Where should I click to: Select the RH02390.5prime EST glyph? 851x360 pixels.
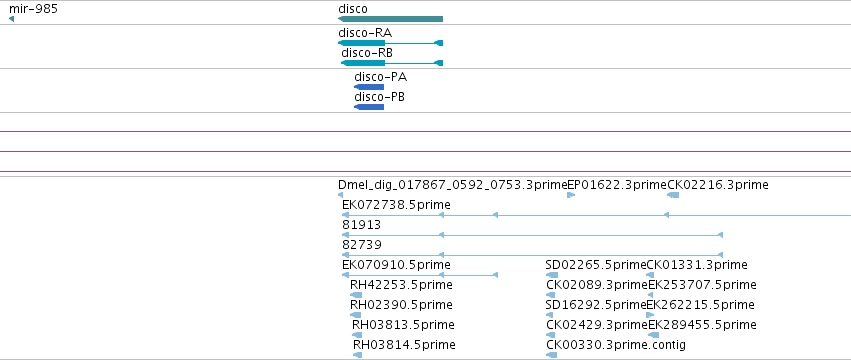tap(356, 315)
